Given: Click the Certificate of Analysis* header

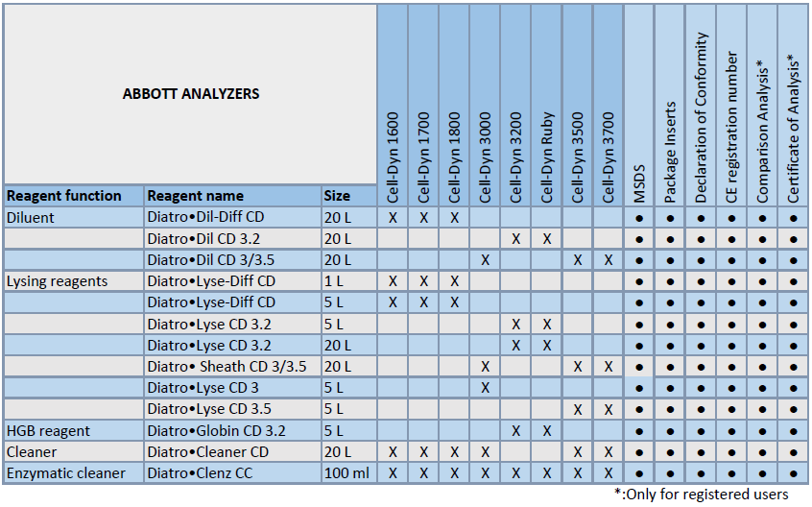Looking at the screenshot, I should pyautogui.click(x=793, y=105).
